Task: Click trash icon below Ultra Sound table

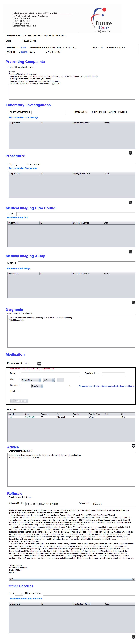Action: pyautogui.click(x=130, y=251)
